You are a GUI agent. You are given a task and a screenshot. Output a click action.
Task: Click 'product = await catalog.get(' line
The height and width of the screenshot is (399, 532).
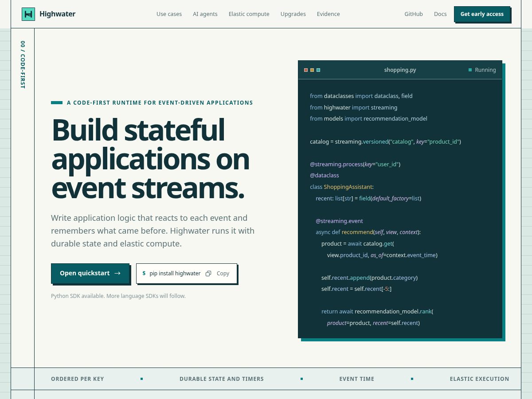(358, 244)
